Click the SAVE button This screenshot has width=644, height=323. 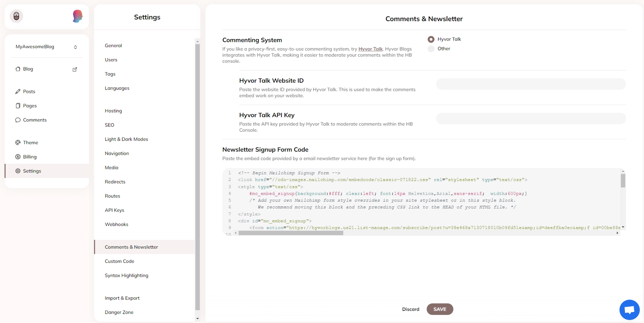[x=440, y=309]
